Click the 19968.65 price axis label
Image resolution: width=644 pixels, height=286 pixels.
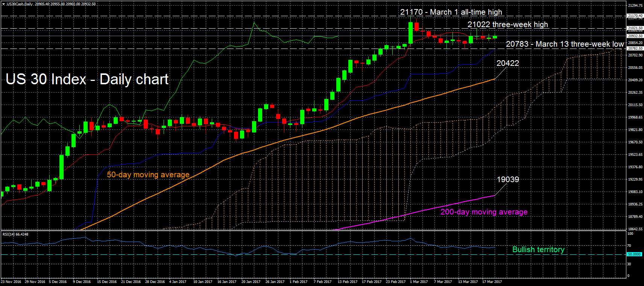tap(635, 117)
